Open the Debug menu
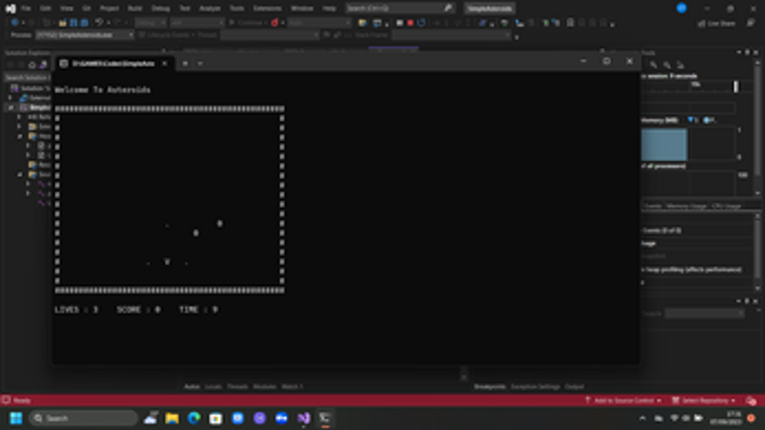This screenshot has width=765, height=430. click(161, 8)
